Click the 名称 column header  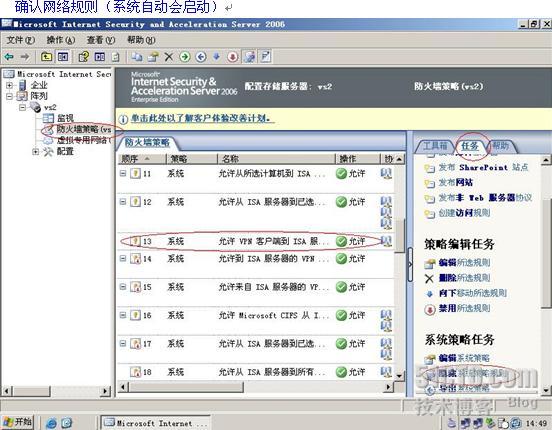click(x=276, y=159)
